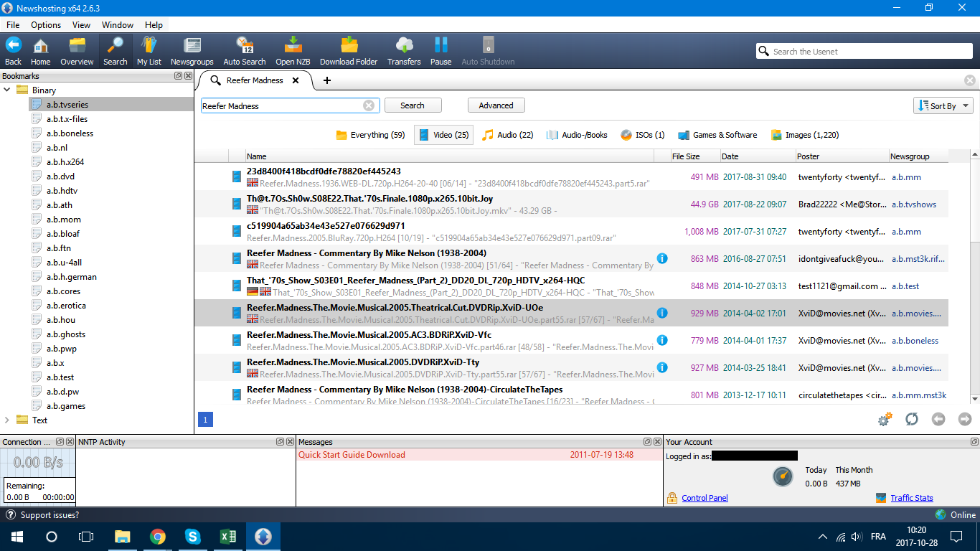The image size is (980, 551).
Task: Open My List from the toolbar
Action: [x=149, y=51]
